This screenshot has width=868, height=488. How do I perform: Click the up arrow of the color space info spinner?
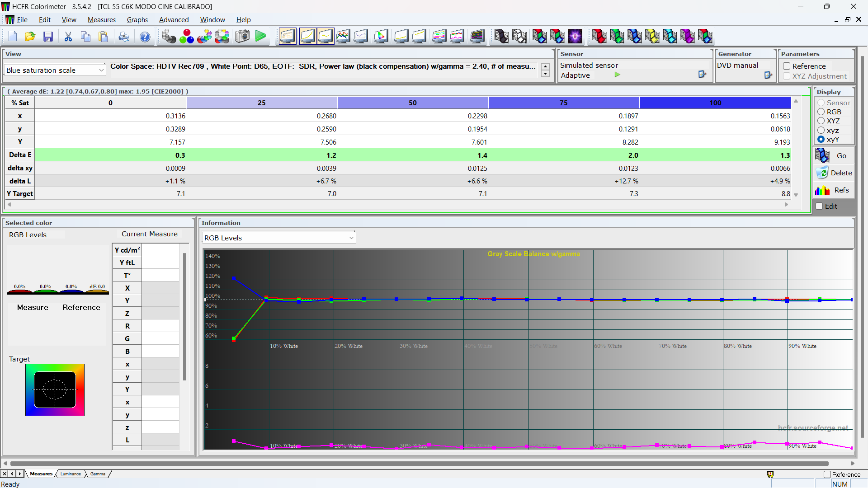point(545,67)
